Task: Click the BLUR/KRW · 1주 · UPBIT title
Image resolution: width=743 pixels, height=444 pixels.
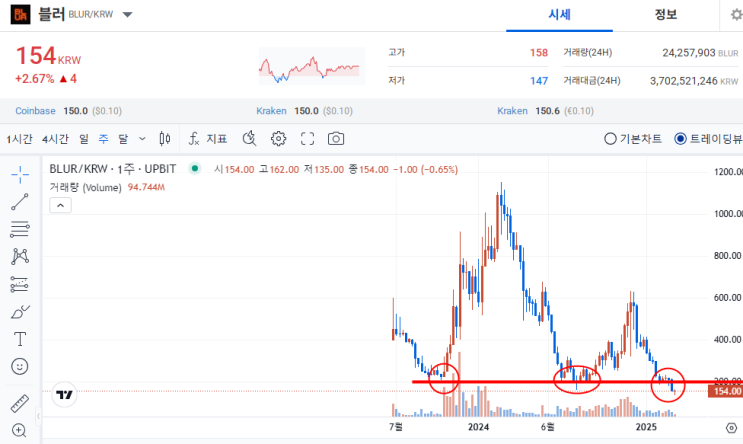Action: click(113, 169)
